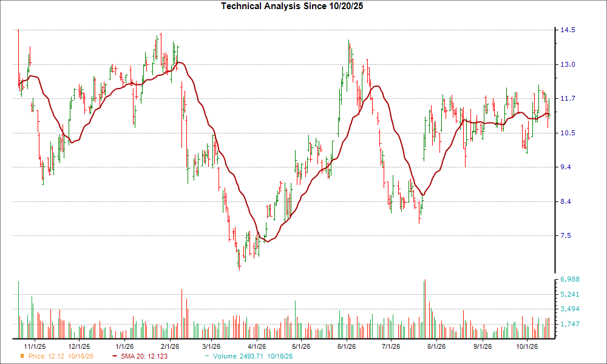Click the 3/1/26 date label
This screenshot has width=607, height=364.
pos(211,346)
